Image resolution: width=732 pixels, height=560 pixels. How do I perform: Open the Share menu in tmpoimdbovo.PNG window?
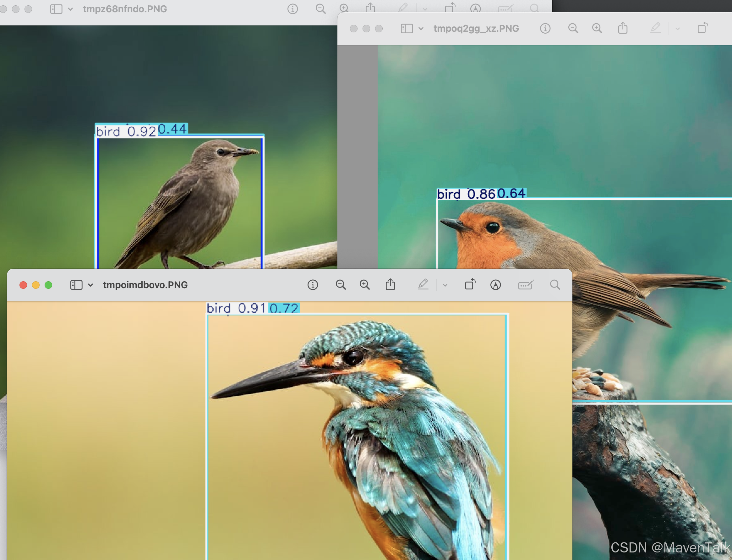point(390,285)
